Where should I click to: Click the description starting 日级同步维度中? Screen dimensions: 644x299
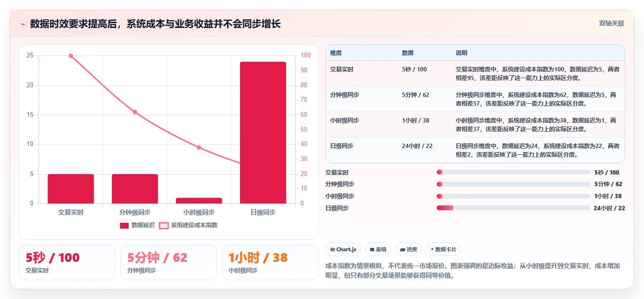(x=537, y=150)
